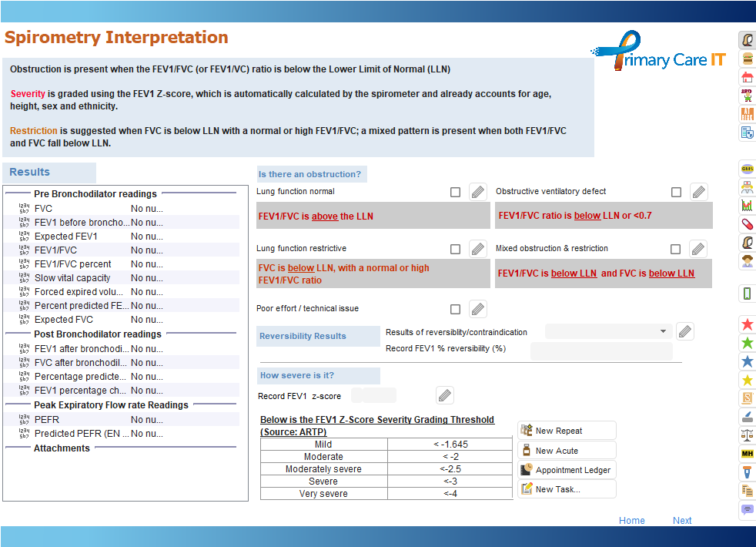Screen dimensions: 756x547
Task: Select the PEFR reading entry
Action: pos(47,420)
